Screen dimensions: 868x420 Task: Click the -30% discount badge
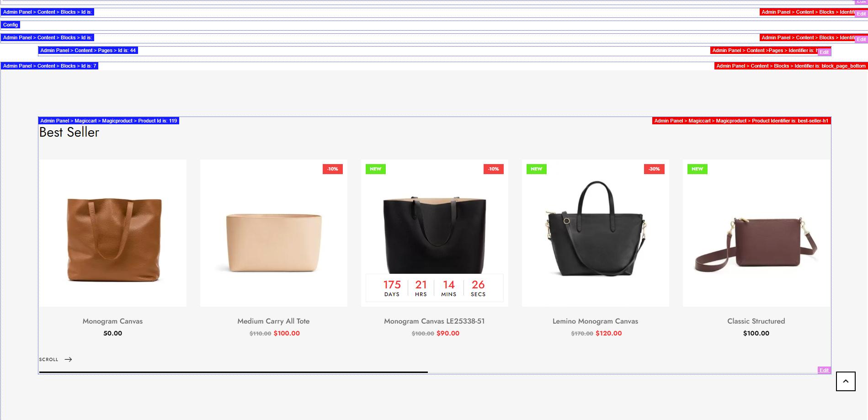click(x=654, y=169)
